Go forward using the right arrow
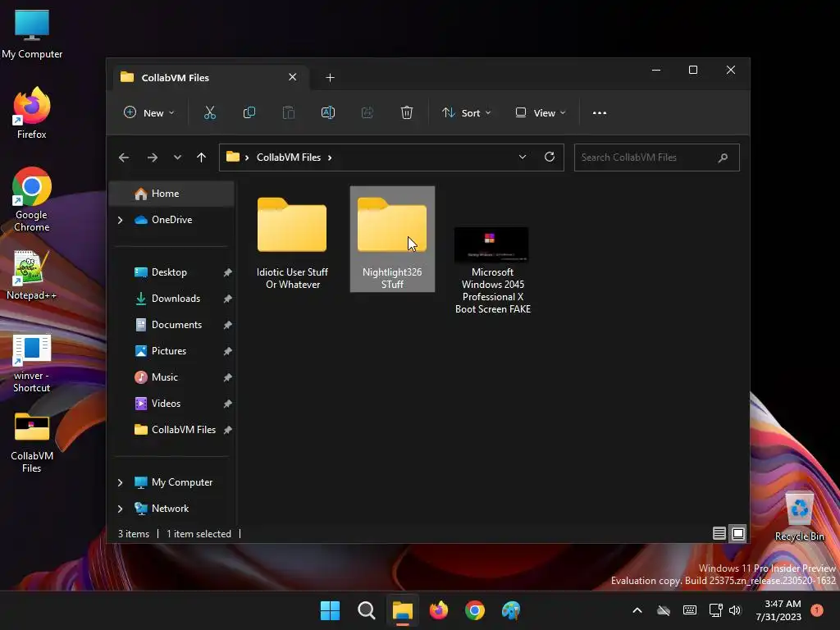 tap(153, 157)
